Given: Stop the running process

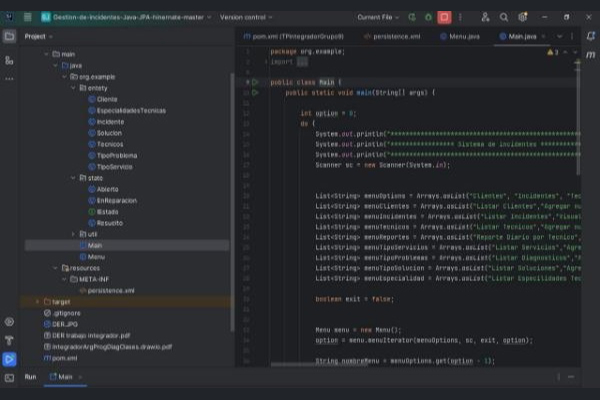Looking at the screenshot, I should click(444, 17).
